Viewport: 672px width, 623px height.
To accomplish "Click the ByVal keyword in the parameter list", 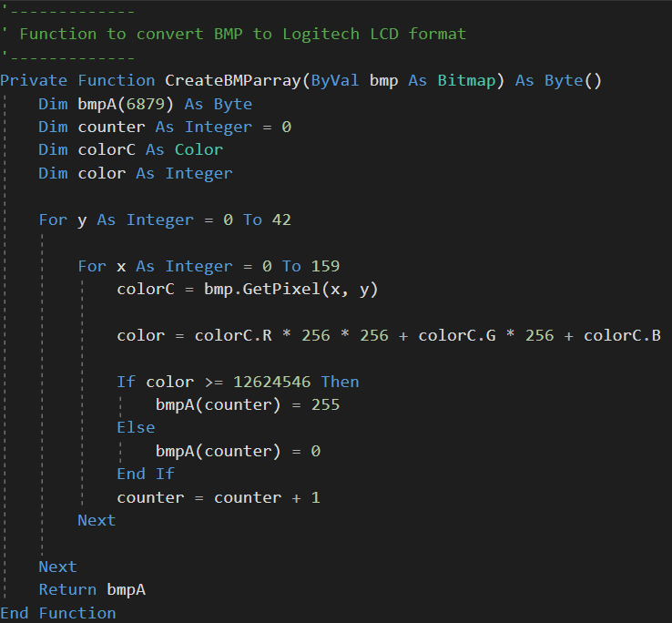I will pyautogui.click(x=335, y=81).
